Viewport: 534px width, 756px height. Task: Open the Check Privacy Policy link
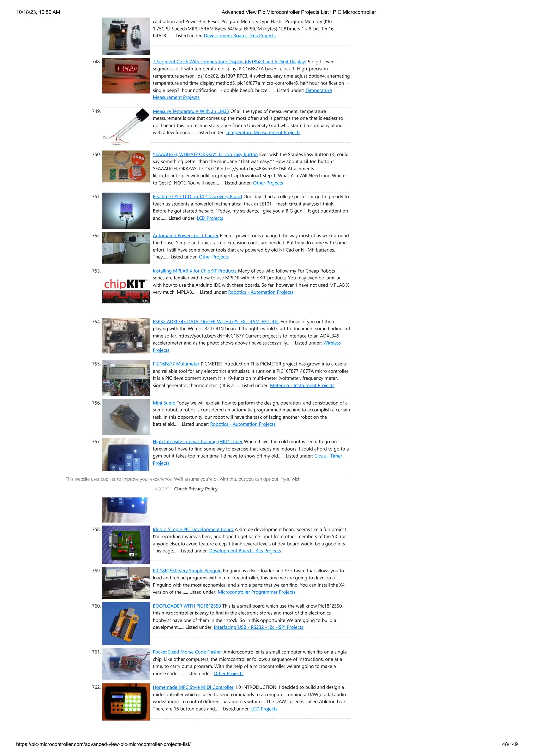tap(196, 489)
